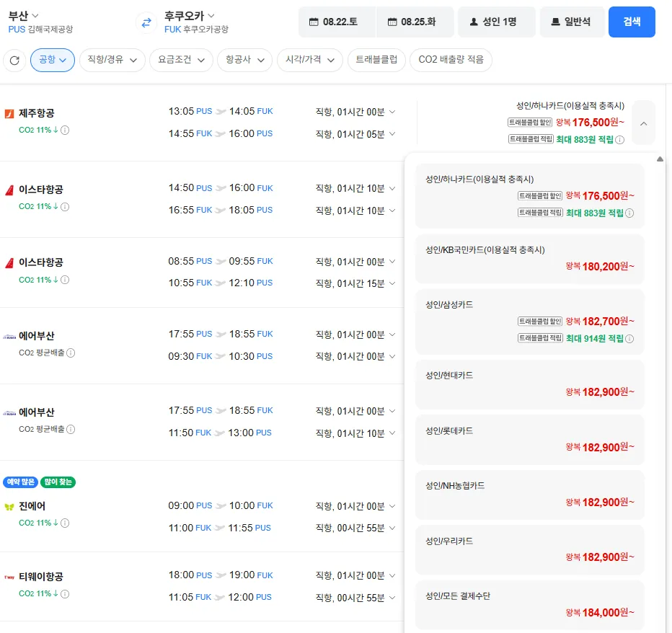Expand 진에어 09:00 outbound flight details

coord(392,506)
